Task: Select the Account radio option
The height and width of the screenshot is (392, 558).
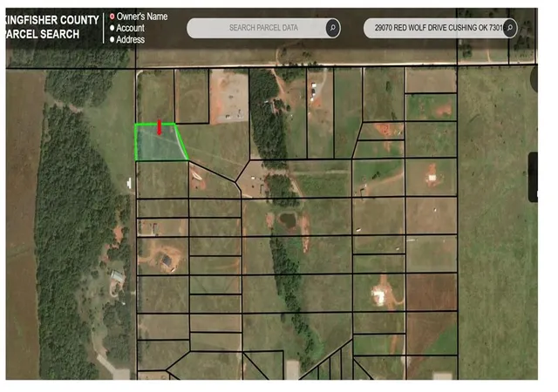Action: tap(112, 28)
